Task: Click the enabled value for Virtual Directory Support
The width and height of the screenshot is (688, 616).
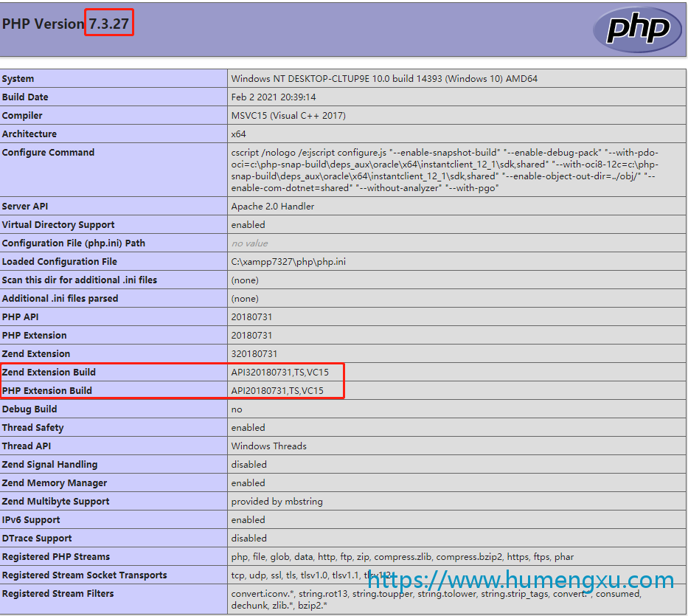Action: (248, 224)
